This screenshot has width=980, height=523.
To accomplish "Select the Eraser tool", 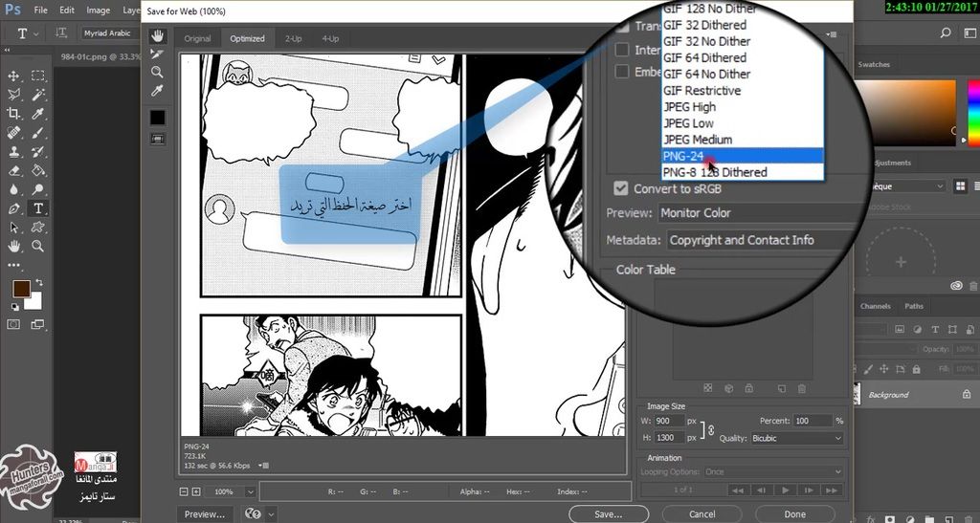I will 13,170.
